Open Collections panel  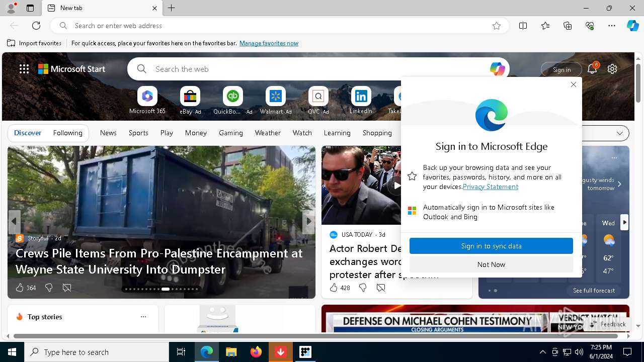point(568,26)
